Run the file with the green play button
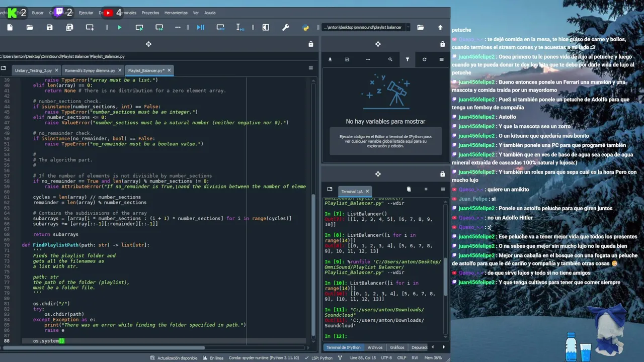This screenshot has height=362, width=644. pos(119,27)
